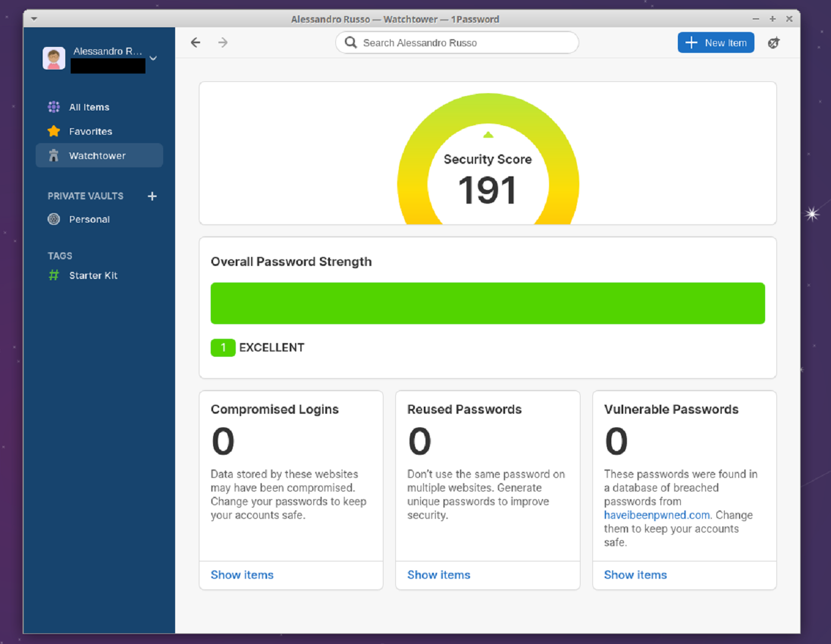Expand the account menu chevron
Viewport: 831px width, 644px height.
153,58
